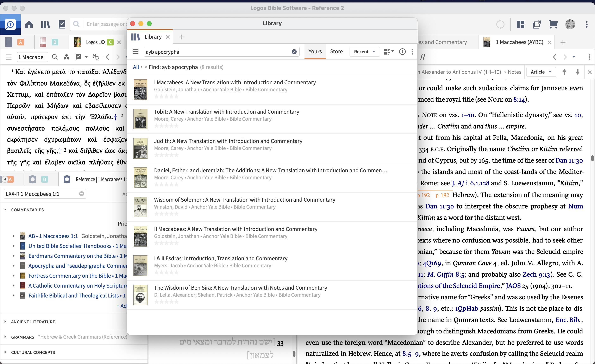Open the user account avatar

pyautogui.click(x=570, y=24)
